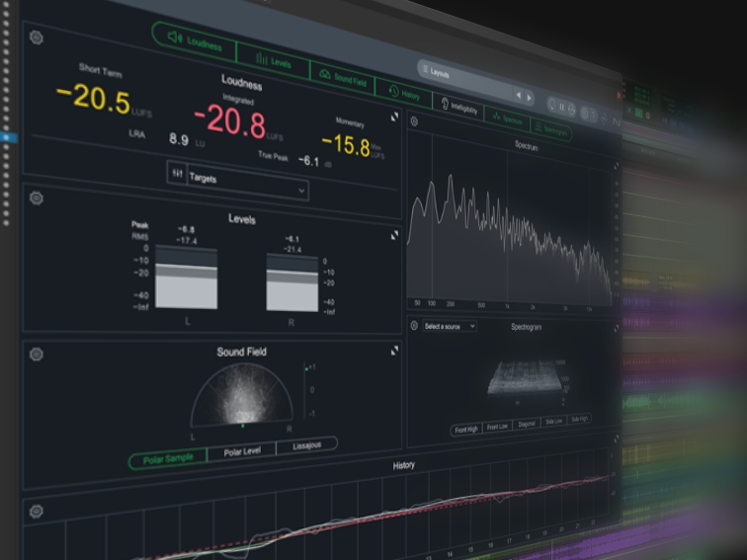Viewport: 747px width, 560px height.
Task: Open Loudness panel settings gear
Action: (x=37, y=38)
